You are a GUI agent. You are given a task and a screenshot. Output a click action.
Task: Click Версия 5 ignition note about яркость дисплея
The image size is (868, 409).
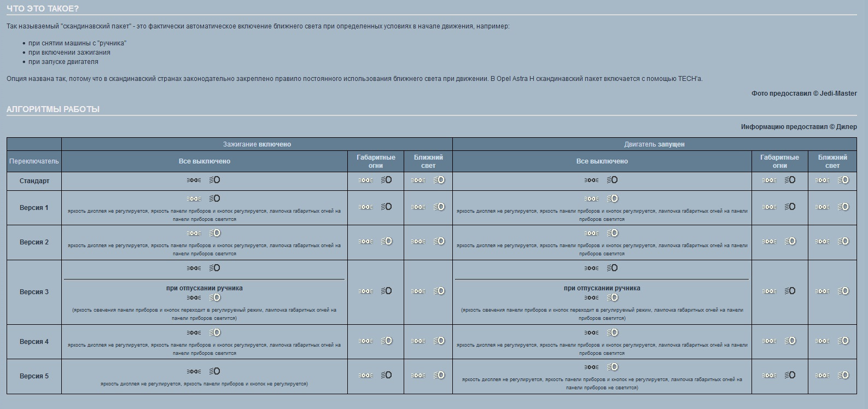(x=204, y=384)
